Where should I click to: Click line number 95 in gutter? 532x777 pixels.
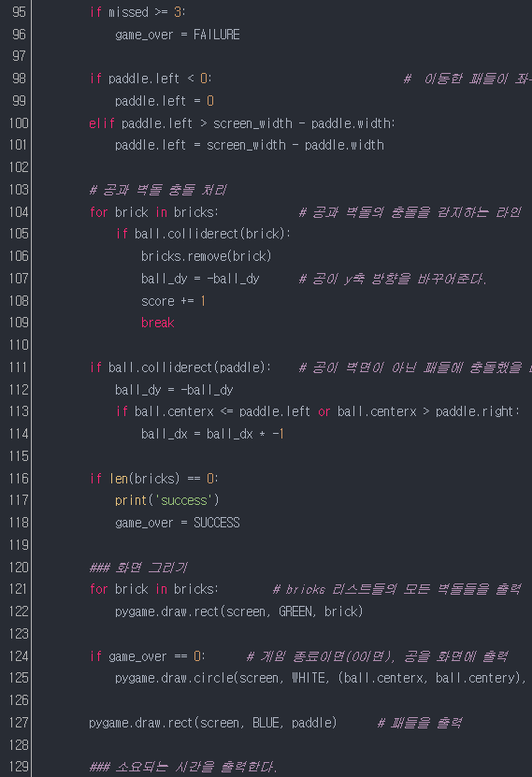19,12
